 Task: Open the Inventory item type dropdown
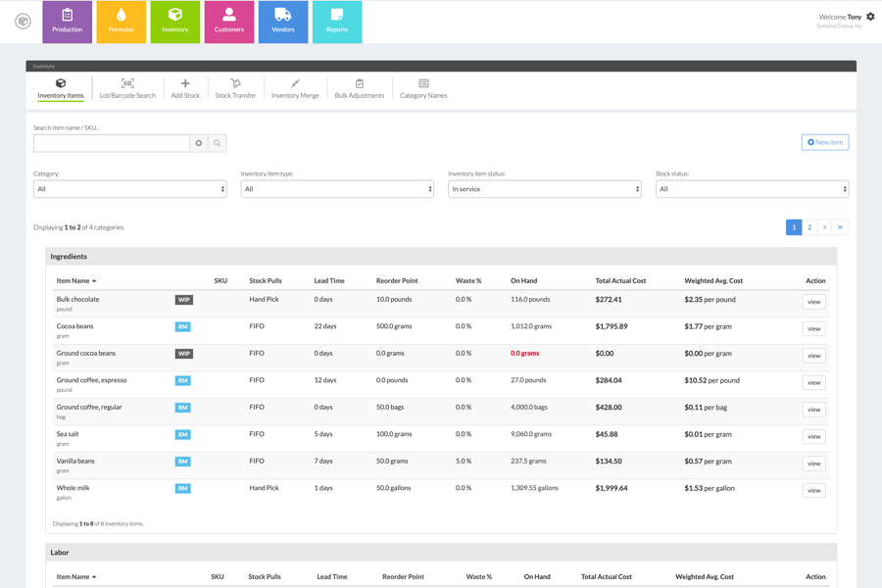(x=337, y=189)
